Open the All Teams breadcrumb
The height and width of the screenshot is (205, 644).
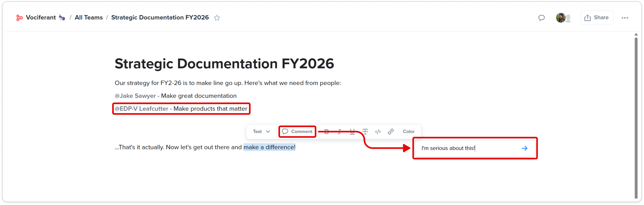coord(89,18)
